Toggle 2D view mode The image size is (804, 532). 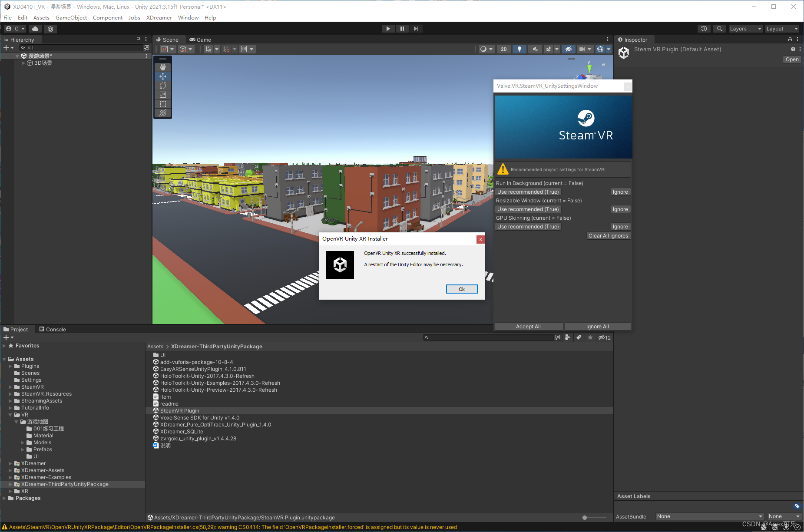pos(504,49)
